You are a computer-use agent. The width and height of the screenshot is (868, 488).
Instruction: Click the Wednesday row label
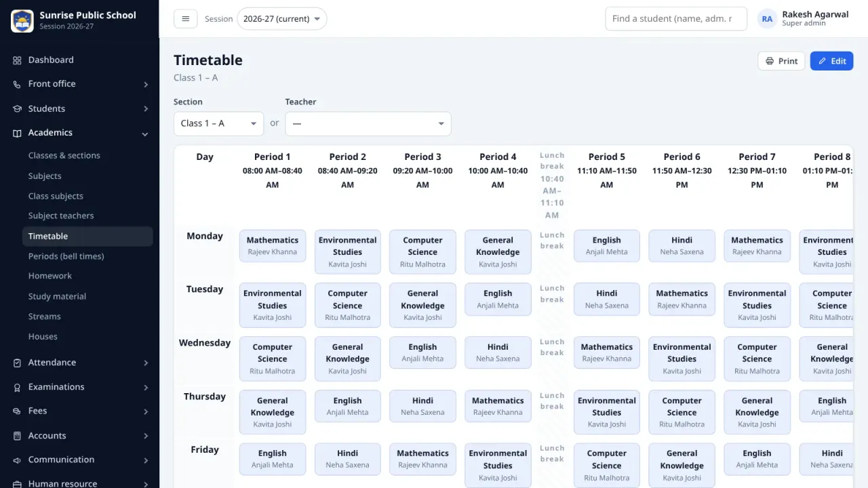(x=205, y=343)
